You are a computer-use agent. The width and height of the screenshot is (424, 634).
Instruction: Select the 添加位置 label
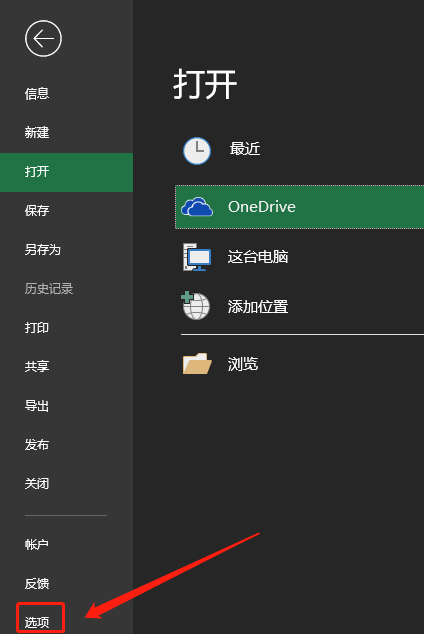258,307
